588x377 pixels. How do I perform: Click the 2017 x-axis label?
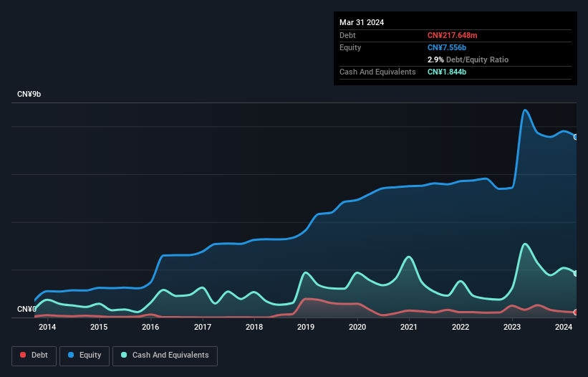tap(203, 327)
